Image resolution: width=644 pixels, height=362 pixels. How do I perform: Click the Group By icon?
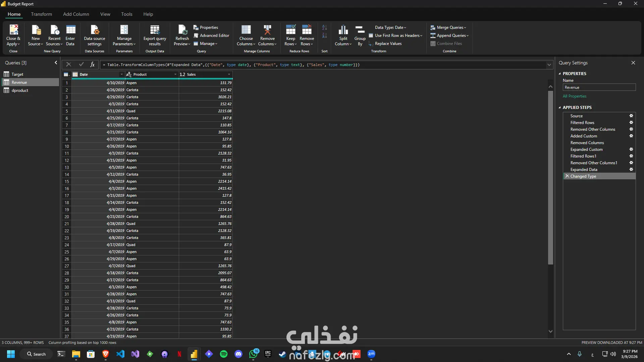[360, 30]
